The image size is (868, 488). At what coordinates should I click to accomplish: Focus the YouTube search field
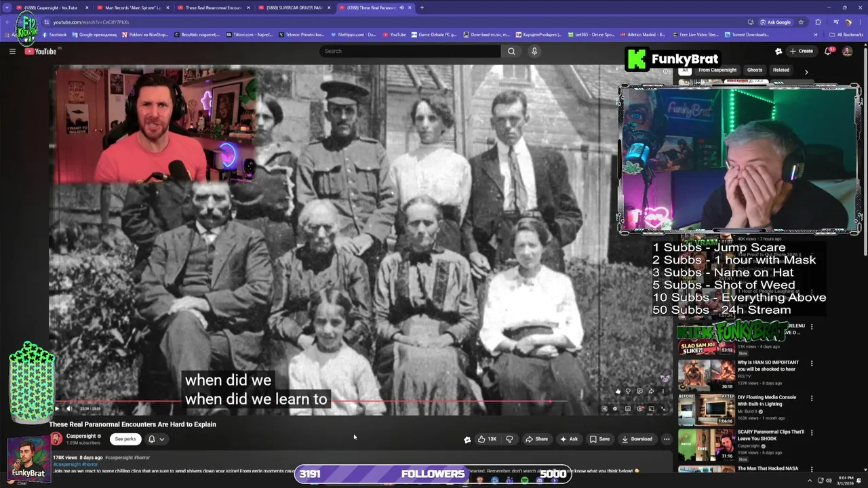point(410,51)
